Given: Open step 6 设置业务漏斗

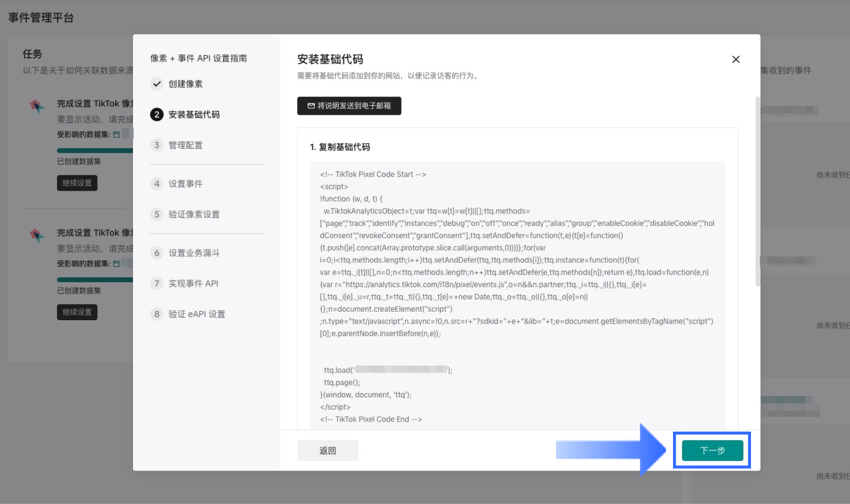Looking at the screenshot, I should pyautogui.click(x=185, y=253).
